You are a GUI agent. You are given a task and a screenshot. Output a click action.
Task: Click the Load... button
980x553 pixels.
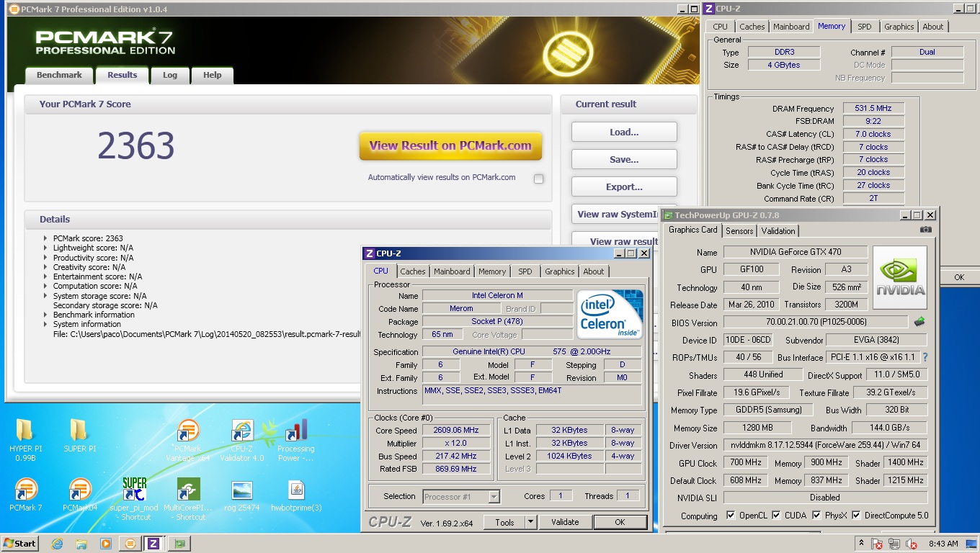coord(624,132)
